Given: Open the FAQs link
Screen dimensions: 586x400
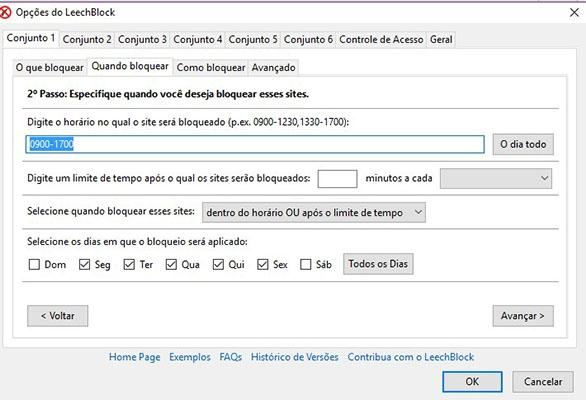Looking at the screenshot, I should [x=231, y=357].
